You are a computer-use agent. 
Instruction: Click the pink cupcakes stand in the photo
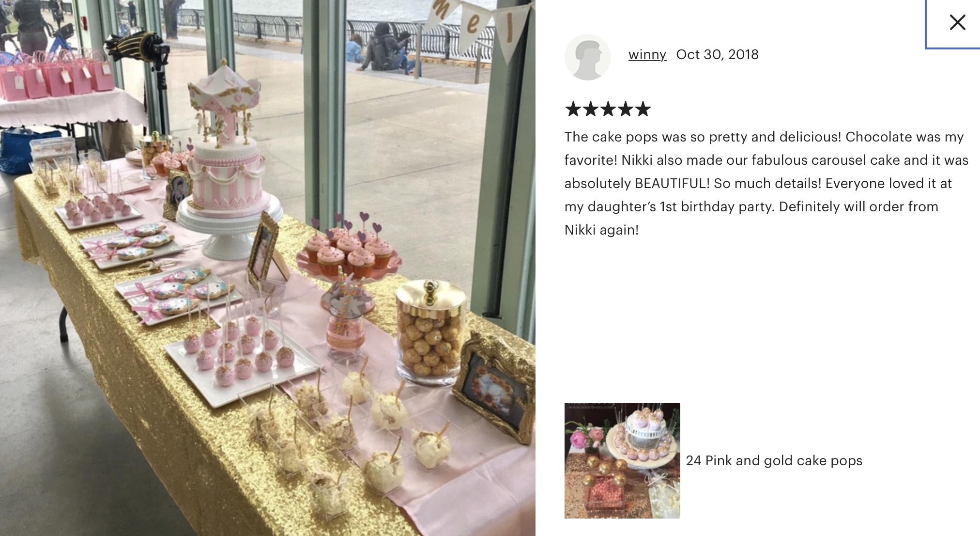349,252
